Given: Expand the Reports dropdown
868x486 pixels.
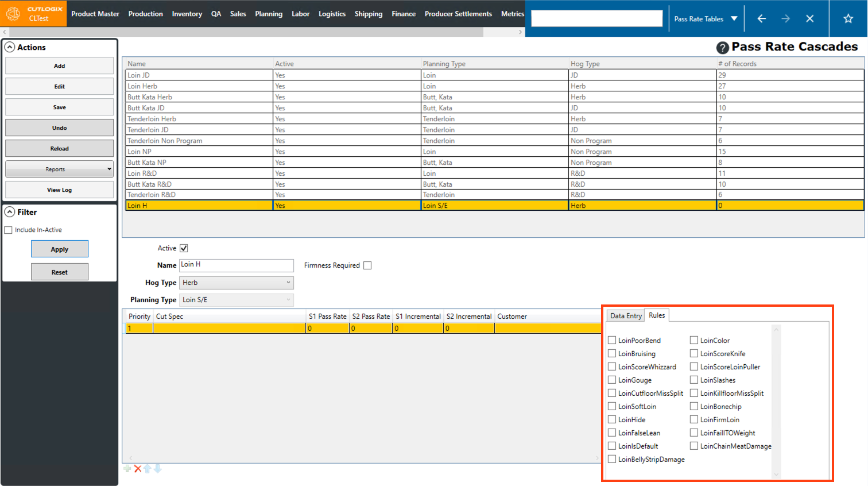Looking at the screenshot, I should 59,169.
